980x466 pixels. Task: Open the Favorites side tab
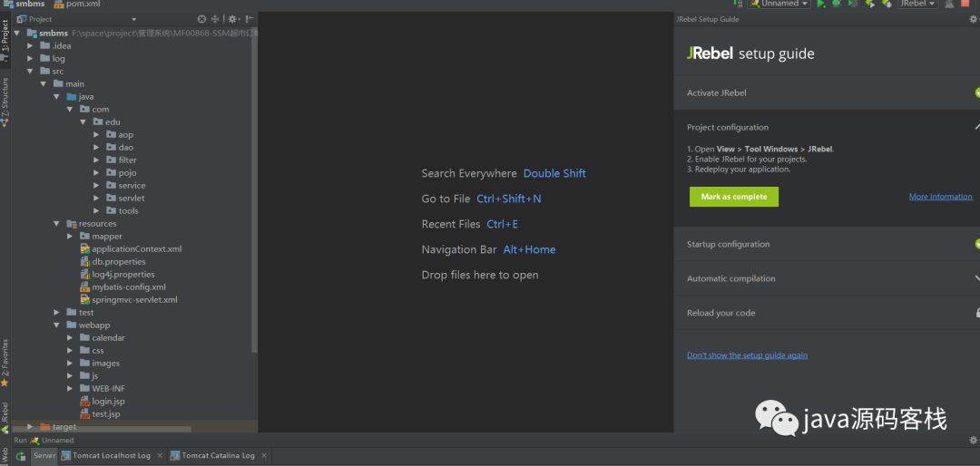5,363
